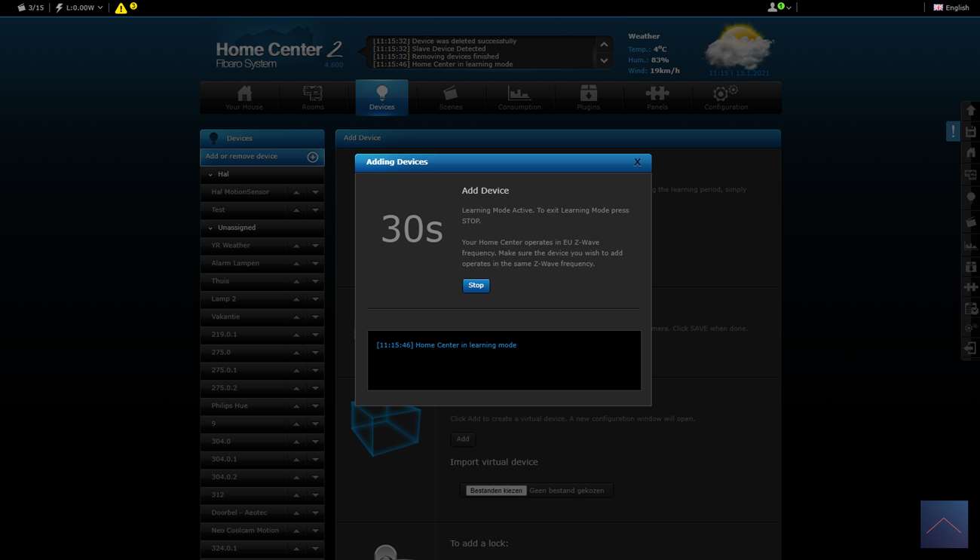
Task: Collapse the Unassigned devices section
Action: point(210,228)
